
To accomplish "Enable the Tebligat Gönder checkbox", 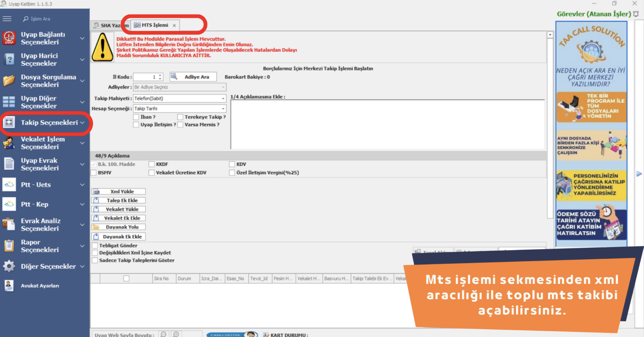I will pyautogui.click(x=95, y=245).
